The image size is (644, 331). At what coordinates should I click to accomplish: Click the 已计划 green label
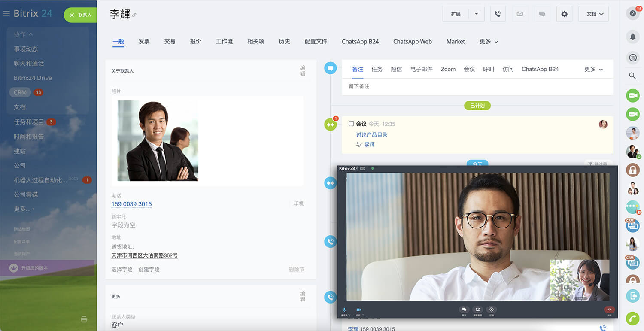pyautogui.click(x=477, y=106)
